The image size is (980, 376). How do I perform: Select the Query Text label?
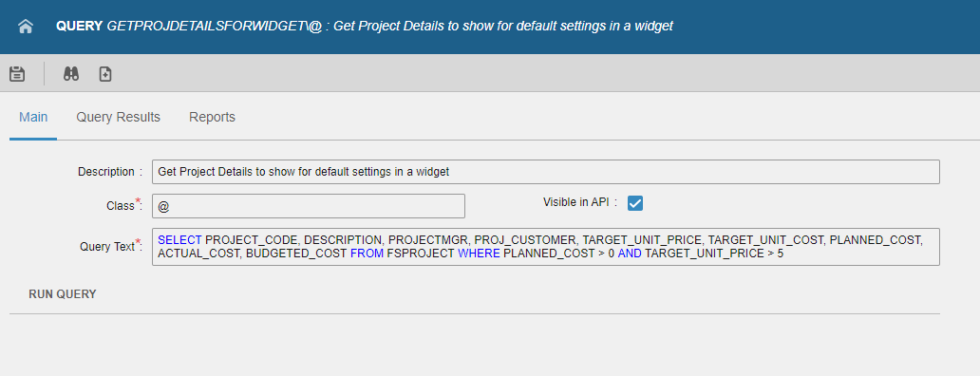pyautogui.click(x=107, y=246)
